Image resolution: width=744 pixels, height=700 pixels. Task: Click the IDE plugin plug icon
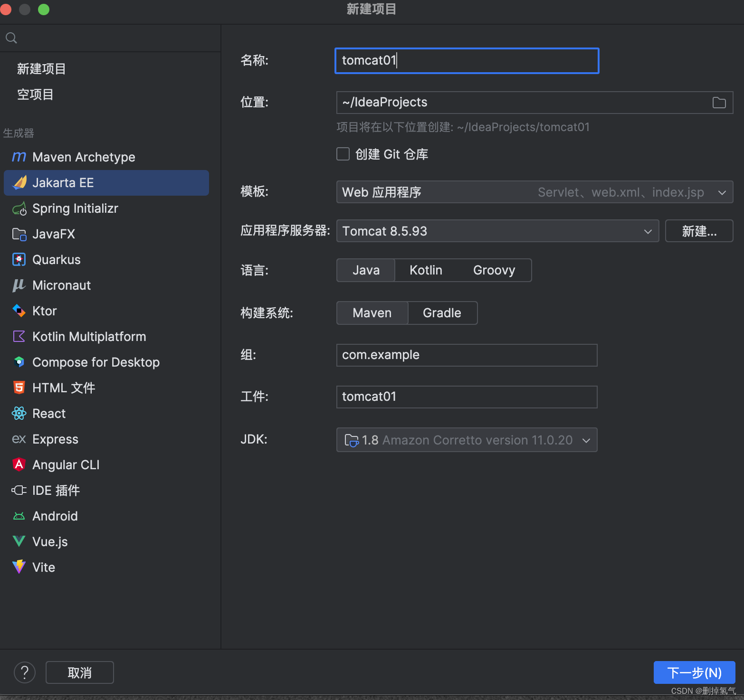click(19, 490)
